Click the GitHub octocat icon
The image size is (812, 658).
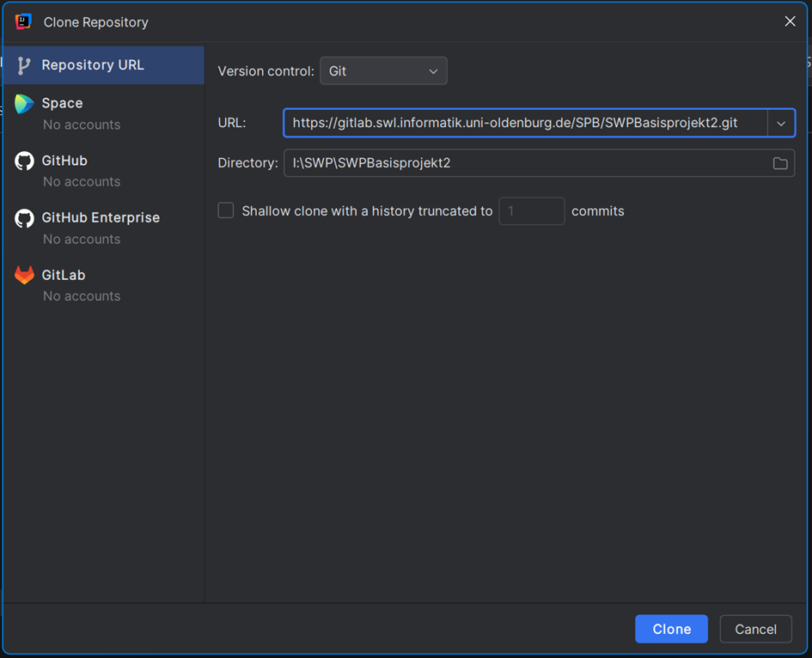(25, 161)
